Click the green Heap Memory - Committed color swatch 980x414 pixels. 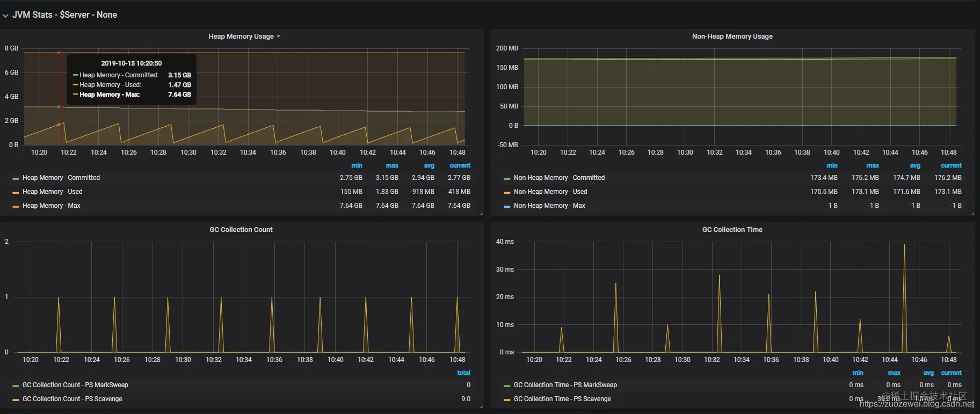[x=16, y=178]
